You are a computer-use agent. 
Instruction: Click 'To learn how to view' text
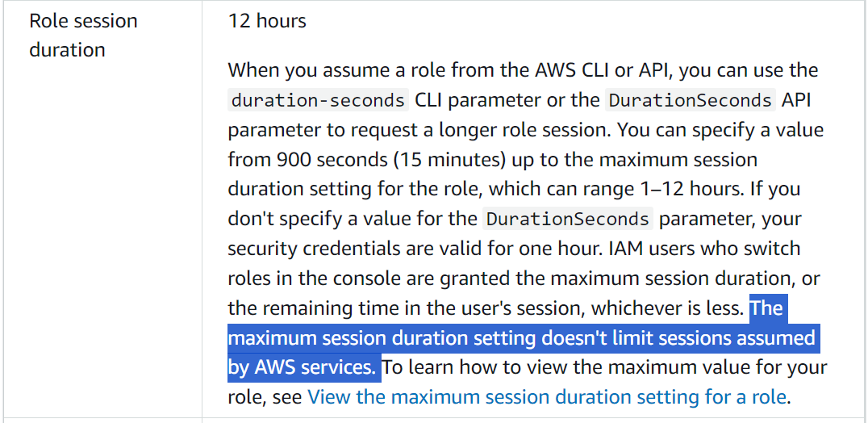pos(473,367)
